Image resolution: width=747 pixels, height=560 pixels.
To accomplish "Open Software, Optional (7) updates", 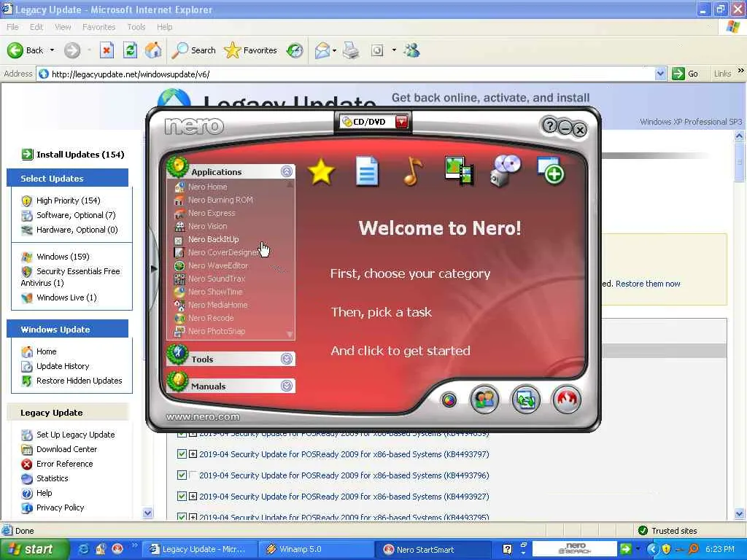I will (x=76, y=215).
